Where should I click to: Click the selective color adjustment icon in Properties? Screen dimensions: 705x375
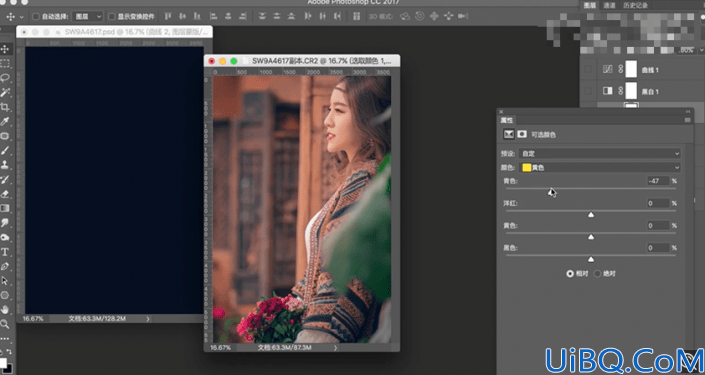tap(509, 134)
